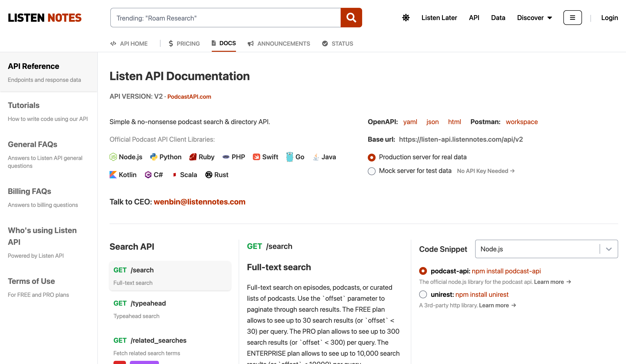Image resolution: width=626 pixels, height=364 pixels.
Task: Select the unirest library radio
Action: coord(423,295)
